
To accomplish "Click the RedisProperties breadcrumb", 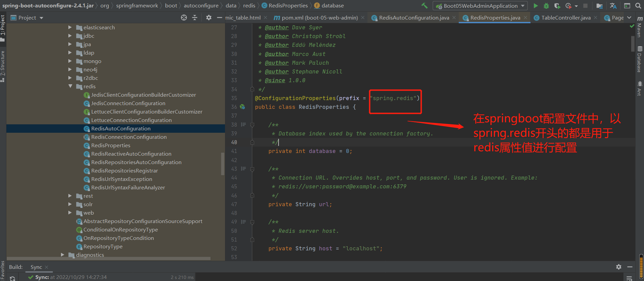I will pyautogui.click(x=285, y=5).
